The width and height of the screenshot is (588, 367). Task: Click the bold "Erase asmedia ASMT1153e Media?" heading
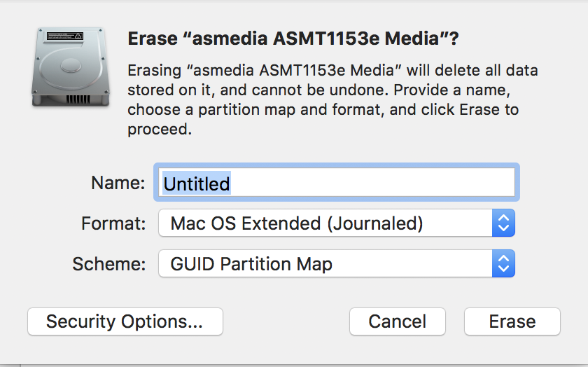click(x=293, y=39)
